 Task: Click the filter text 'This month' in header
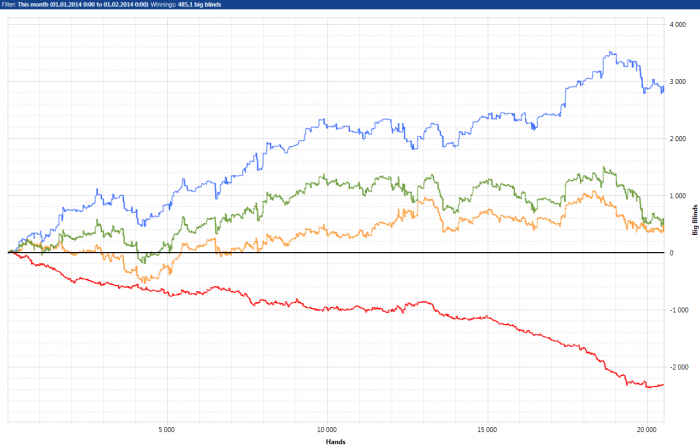click(x=33, y=4)
